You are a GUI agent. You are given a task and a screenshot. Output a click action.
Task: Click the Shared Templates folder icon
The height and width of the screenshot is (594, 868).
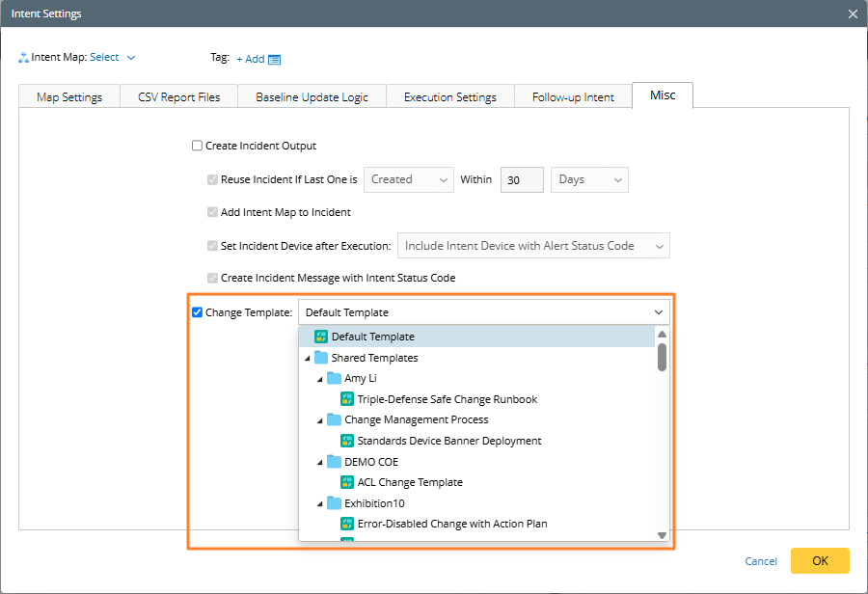[x=321, y=358]
